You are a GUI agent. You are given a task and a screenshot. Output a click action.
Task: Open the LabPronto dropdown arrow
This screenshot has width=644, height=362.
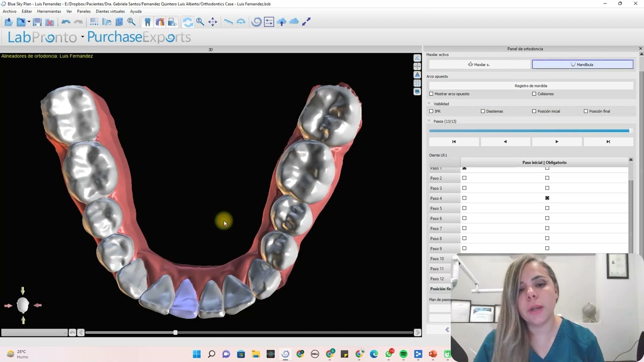83,37
